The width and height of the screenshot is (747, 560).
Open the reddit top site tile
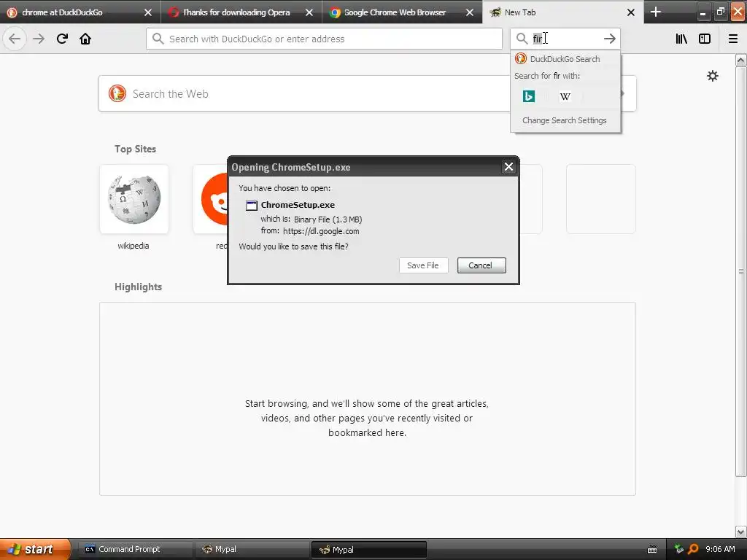[211, 199]
